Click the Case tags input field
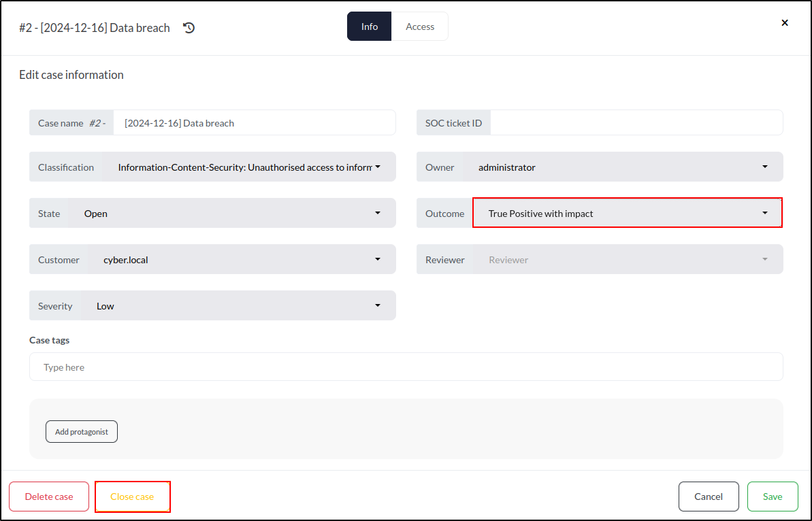This screenshot has height=521, width=812. (x=406, y=367)
